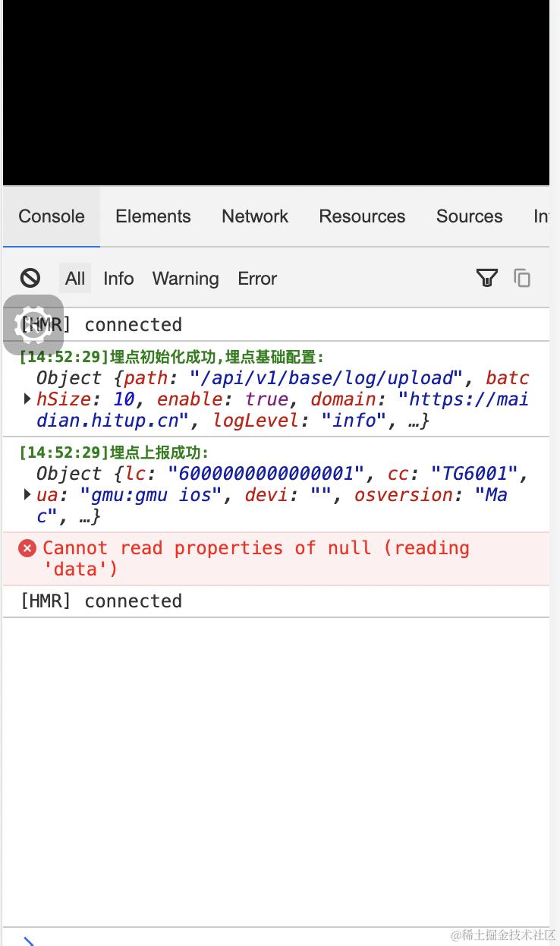Switch to the Resources tab
560x946 pixels.
[x=362, y=216]
